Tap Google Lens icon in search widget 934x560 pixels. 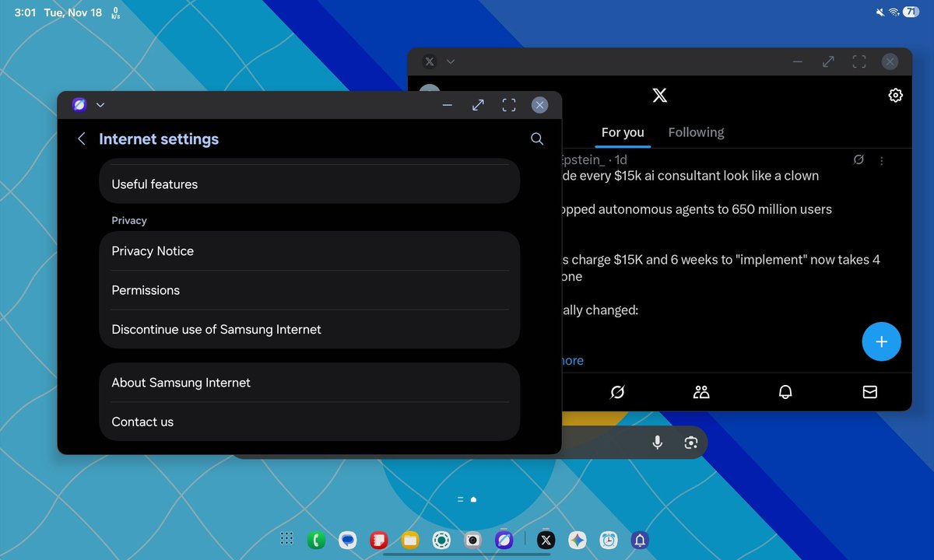[690, 443]
